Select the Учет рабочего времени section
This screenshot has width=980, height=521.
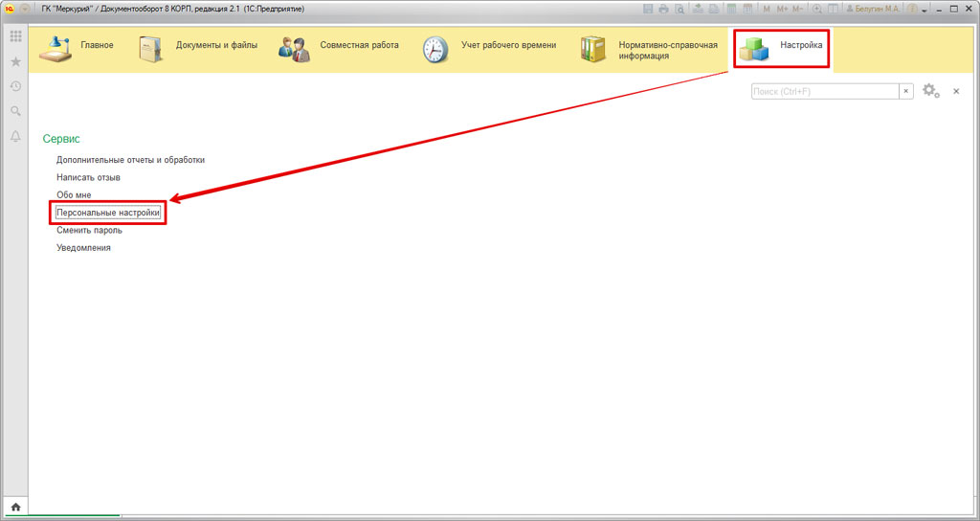490,46
